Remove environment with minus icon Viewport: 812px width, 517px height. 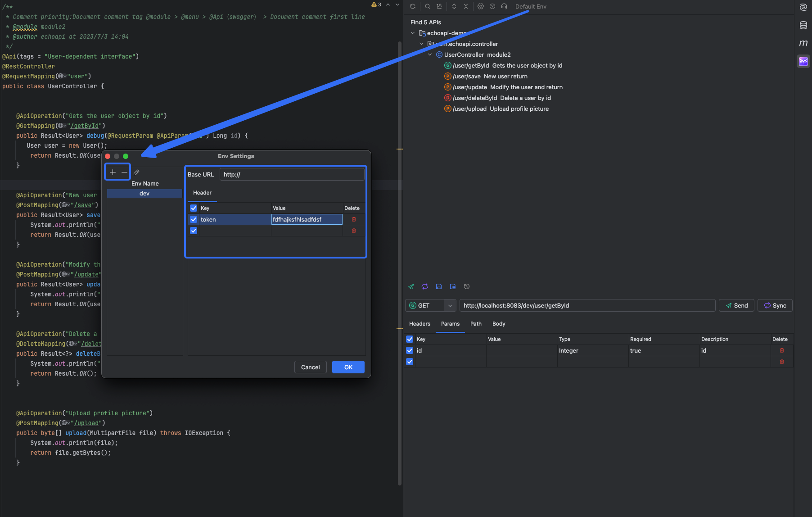[124, 172]
